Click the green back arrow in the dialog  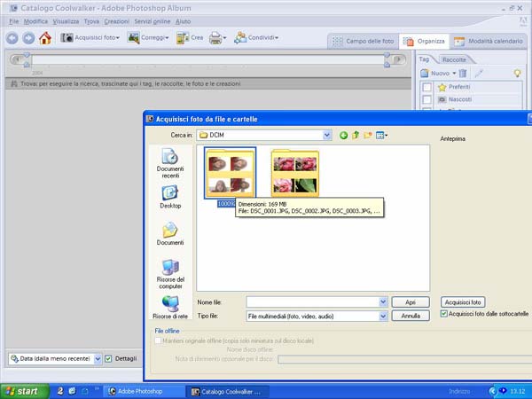pyautogui.click(x=343, y=136)
